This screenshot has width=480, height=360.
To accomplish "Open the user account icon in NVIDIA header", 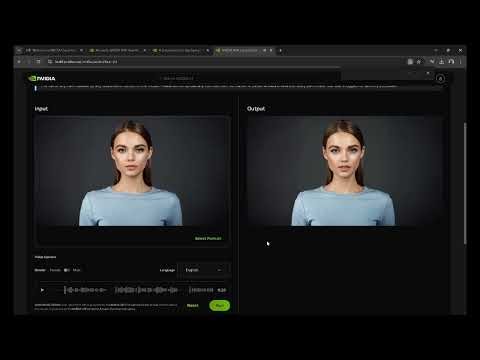I will (x=440, y=79).
